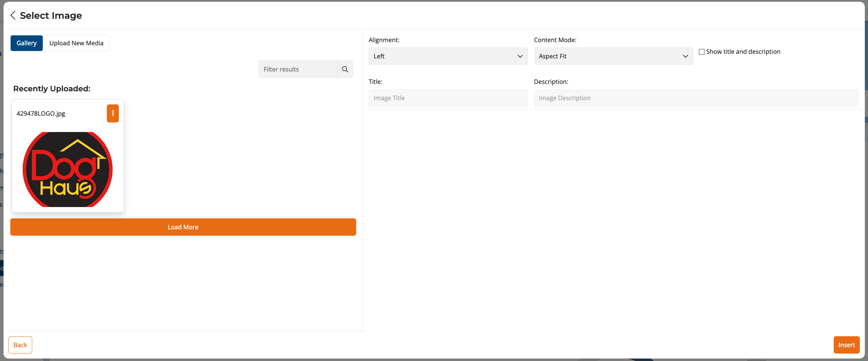Click the back arrow beside Select Image
This screenshot has width=868, height=361.
click(x=13, y=15)
